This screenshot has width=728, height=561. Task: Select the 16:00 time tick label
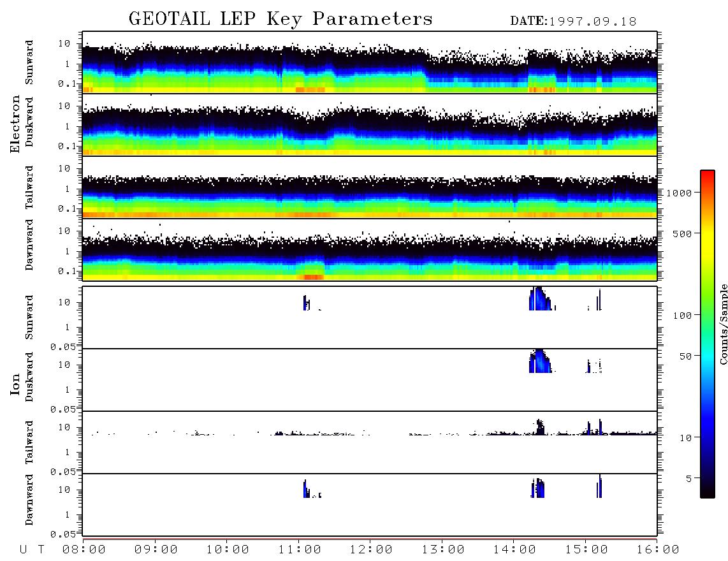click(659, 550)
